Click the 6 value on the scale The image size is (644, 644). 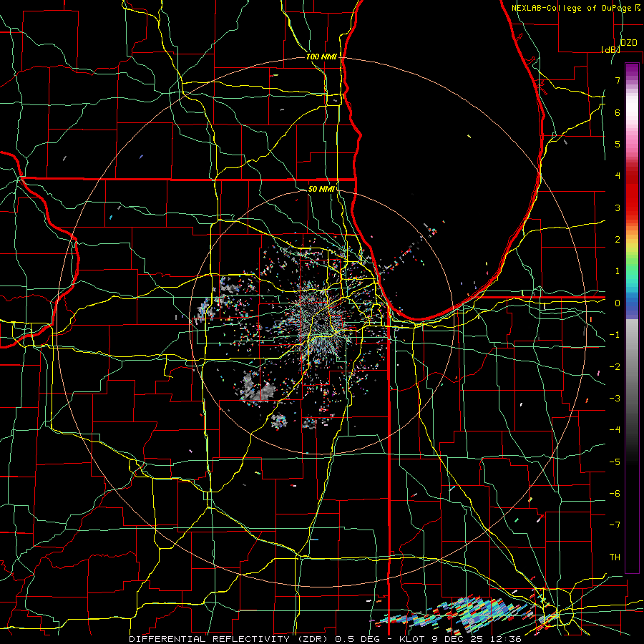click(x=618, y=112)
